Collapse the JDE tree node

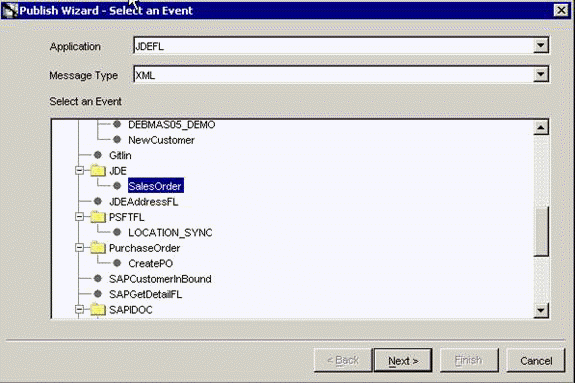coord(79,171)
